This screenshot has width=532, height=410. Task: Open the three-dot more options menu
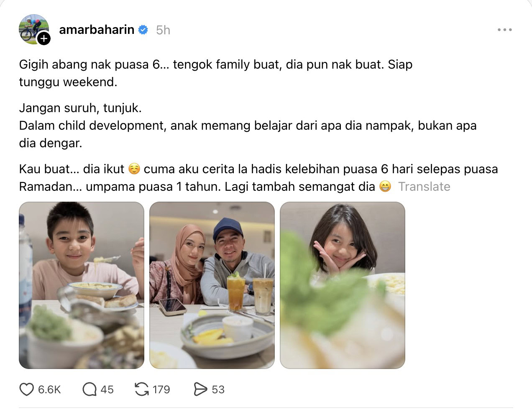[504, 30]
